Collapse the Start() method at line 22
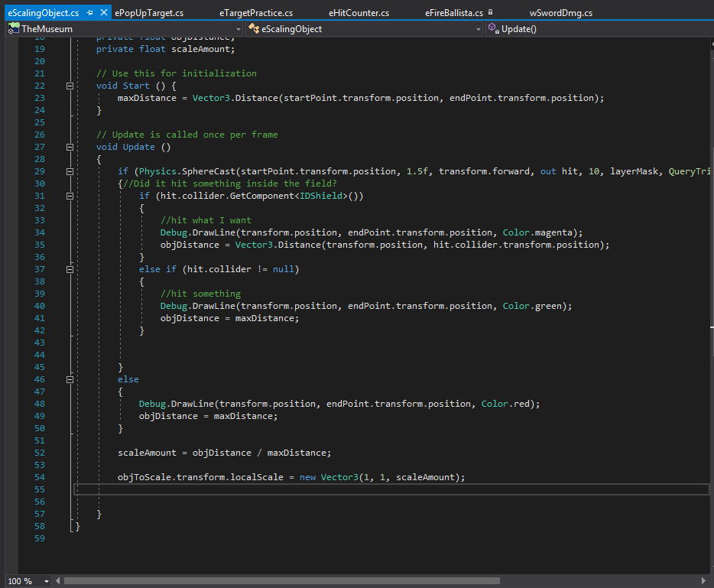 pos(70,86)
